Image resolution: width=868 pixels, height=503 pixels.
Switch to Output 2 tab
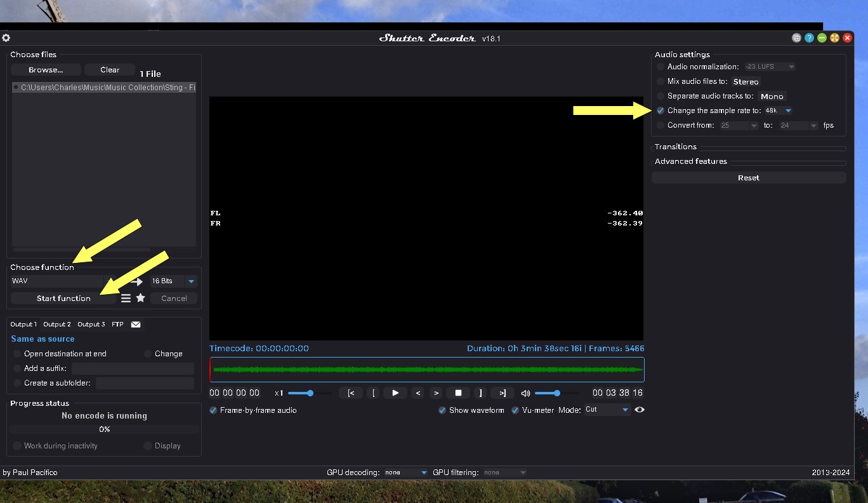click(x=57, y=325)
